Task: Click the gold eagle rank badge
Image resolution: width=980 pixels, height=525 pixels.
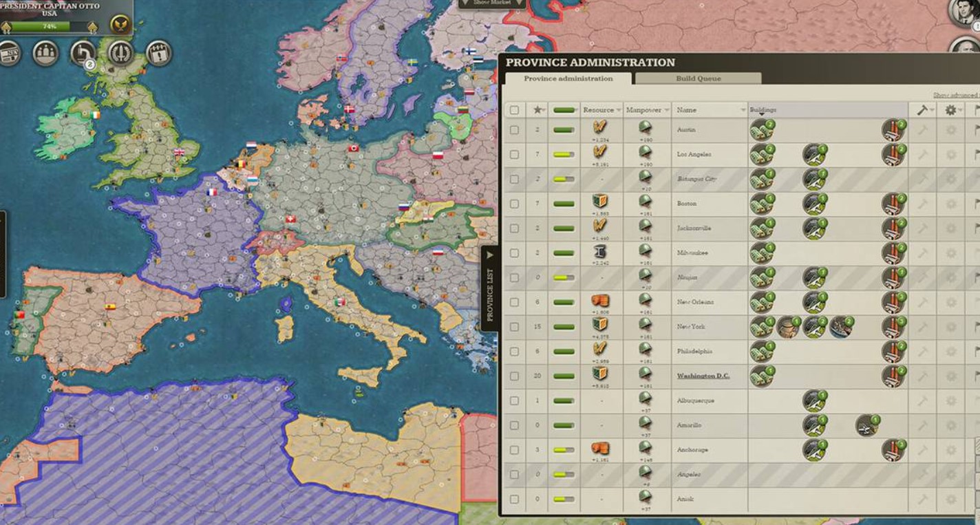Action: click(x=120, y=25)
